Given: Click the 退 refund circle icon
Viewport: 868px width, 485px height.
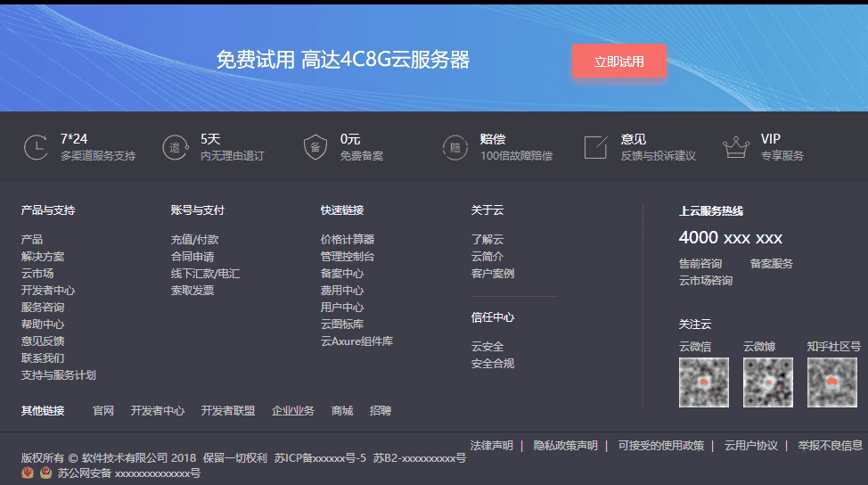Looking at the screenshot, I should pos(176,147).
